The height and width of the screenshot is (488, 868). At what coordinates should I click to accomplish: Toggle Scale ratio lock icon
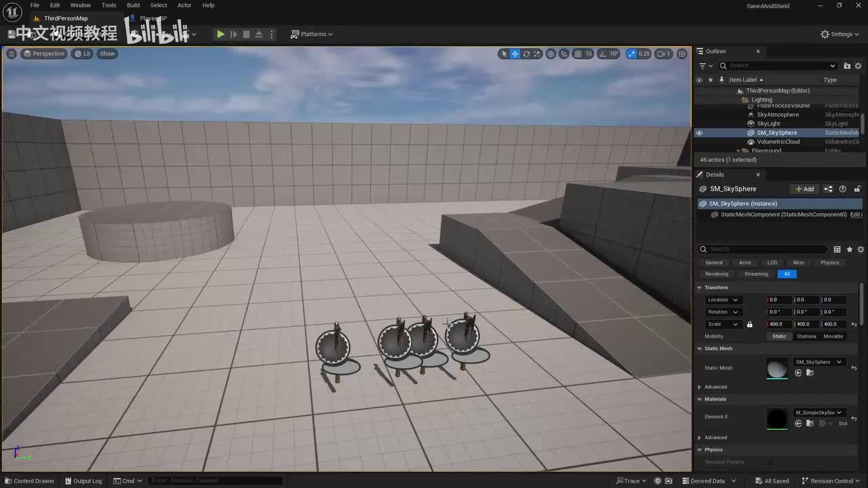coord(749,325)
